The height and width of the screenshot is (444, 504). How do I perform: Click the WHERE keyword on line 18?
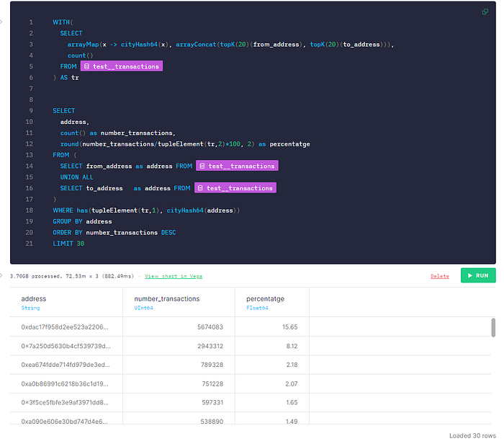[x=63, y=210]
